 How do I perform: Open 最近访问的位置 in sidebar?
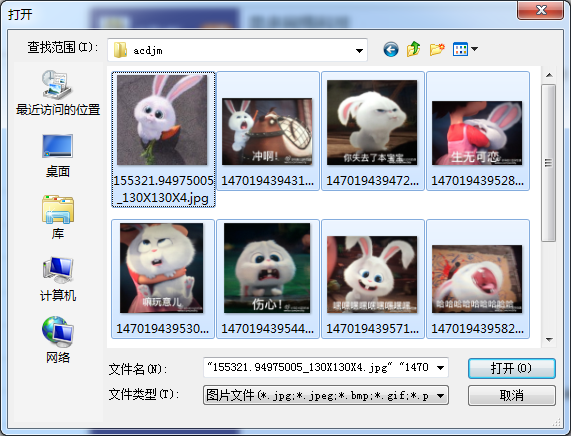pos(58,93)
